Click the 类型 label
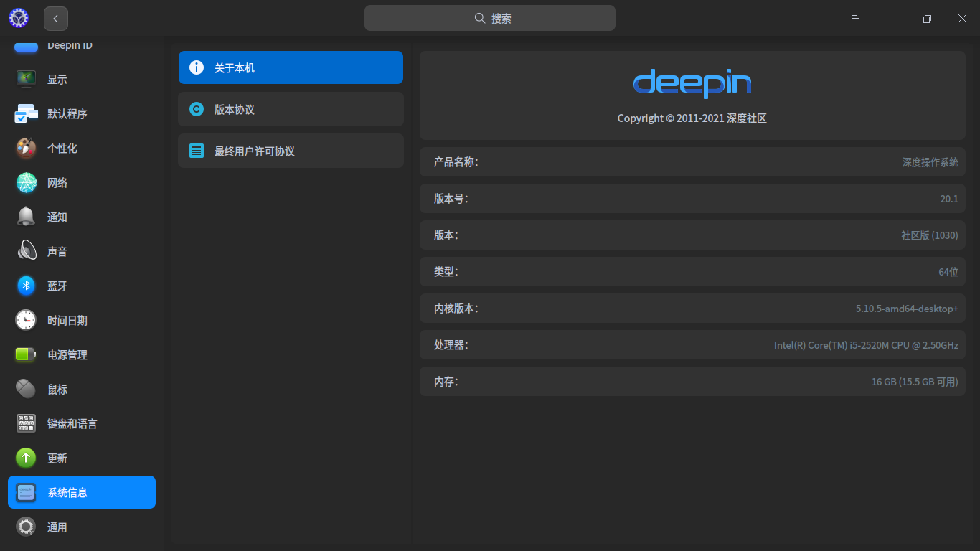The width and height of the screenshot is (980, 551). [x=446, y=272]
